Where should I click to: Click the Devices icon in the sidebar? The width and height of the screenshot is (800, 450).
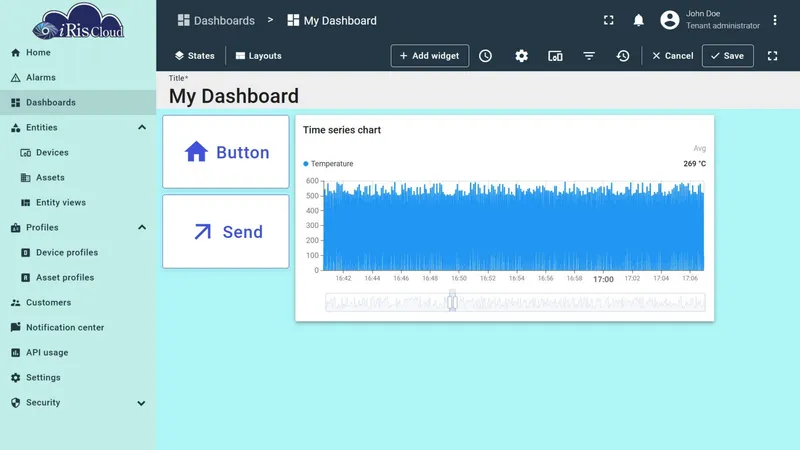(x=26, y=153)
